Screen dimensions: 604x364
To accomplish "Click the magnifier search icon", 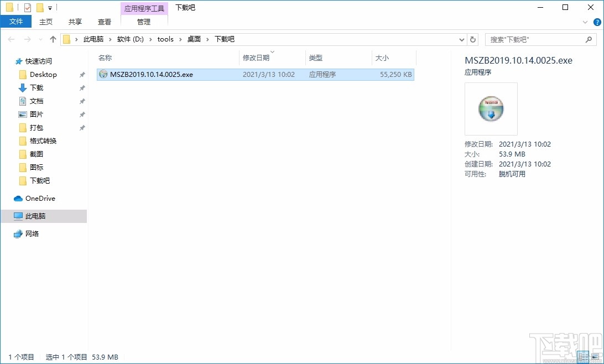I will click(x=589, y=39).
